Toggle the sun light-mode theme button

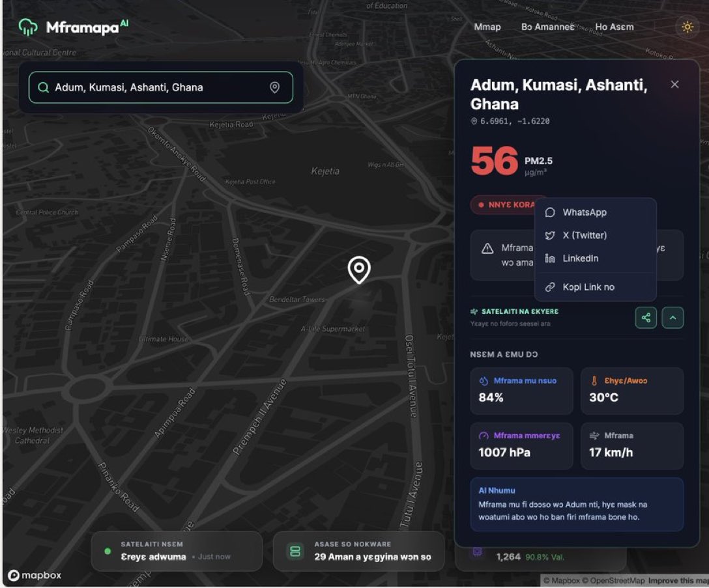tap(687, 27)
